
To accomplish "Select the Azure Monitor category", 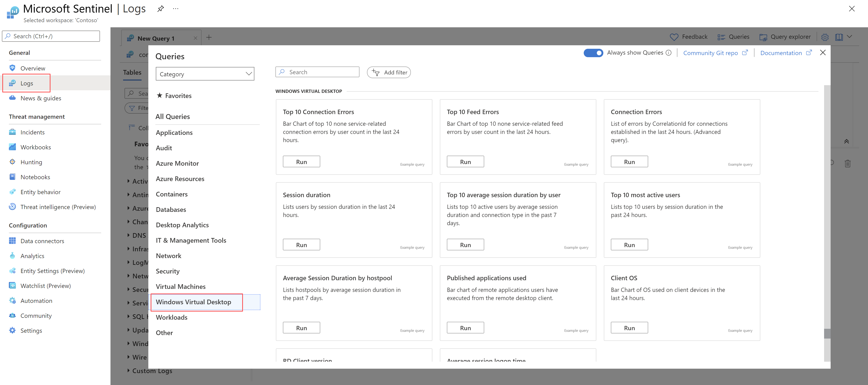I will pos(177,163).
